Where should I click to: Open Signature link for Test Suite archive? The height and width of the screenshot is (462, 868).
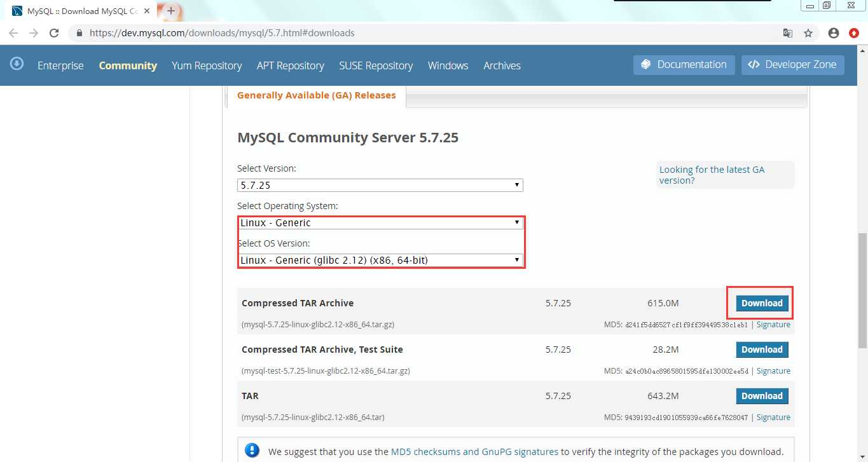[x=773, y=371]
